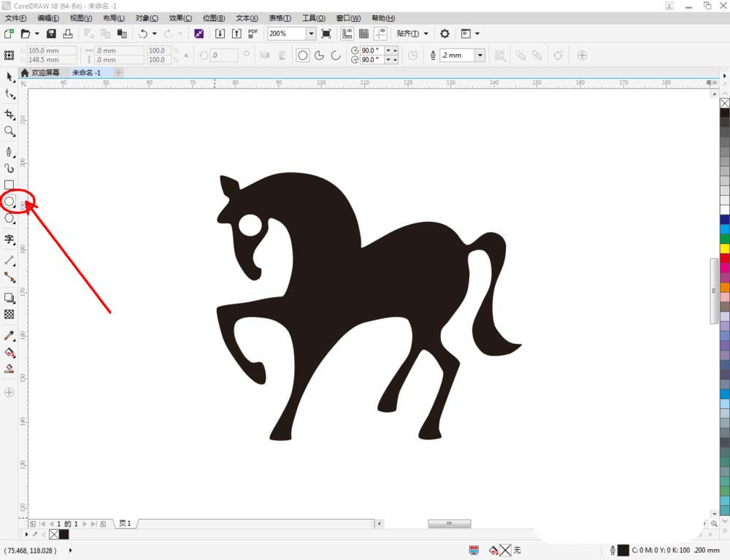Image resolution: width=730 pixels, height=560 pixels.
Task: Pick the red swatch in color palette
Action: (725, 258)
